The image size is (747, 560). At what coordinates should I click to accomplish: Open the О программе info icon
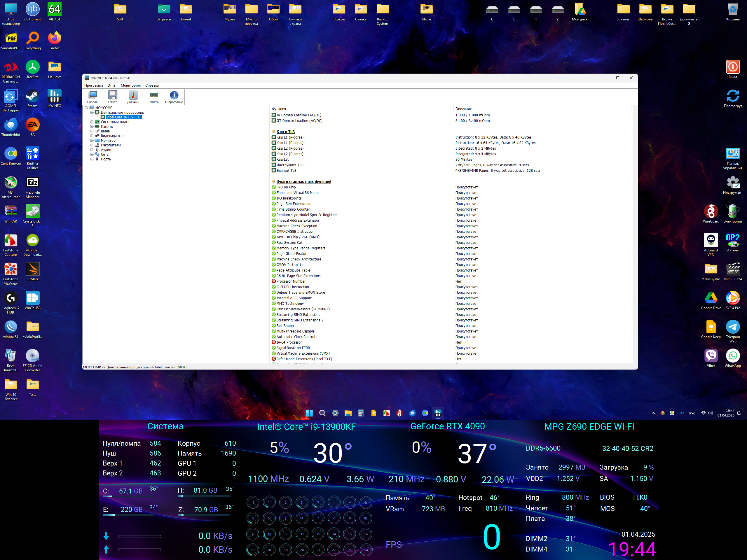(174, 97)
